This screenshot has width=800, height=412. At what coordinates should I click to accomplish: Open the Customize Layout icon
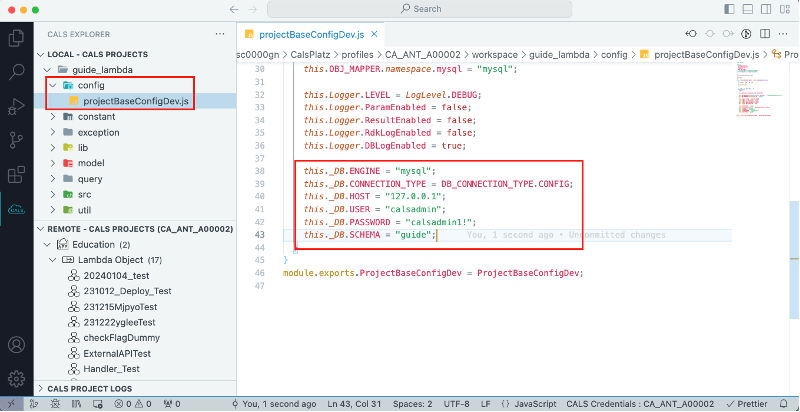tap(784, 9)
